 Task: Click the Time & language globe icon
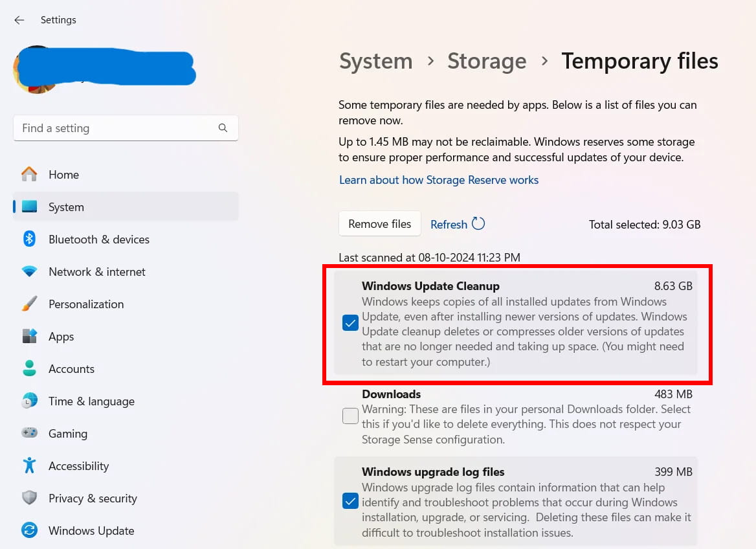tap(29, 400)
